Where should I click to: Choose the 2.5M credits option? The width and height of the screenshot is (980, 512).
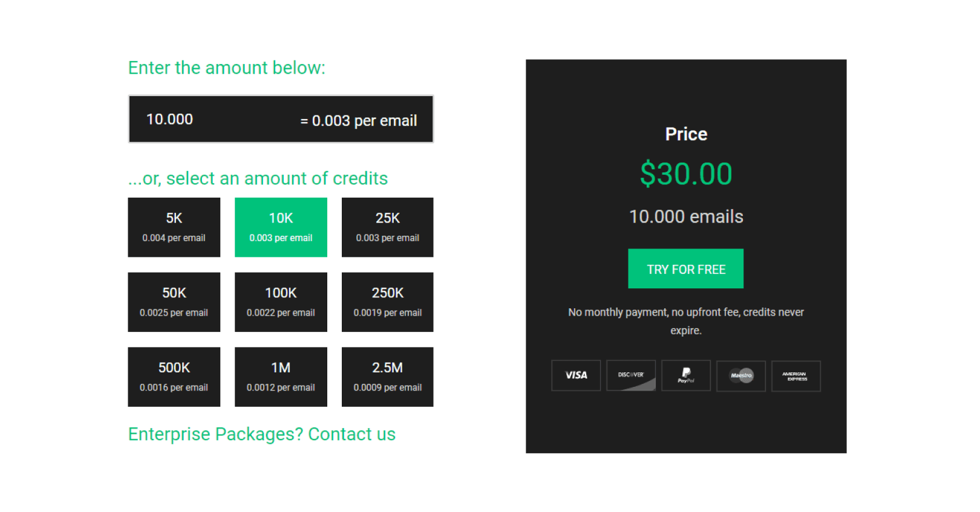pyautogui.click(x=388, y=377)
